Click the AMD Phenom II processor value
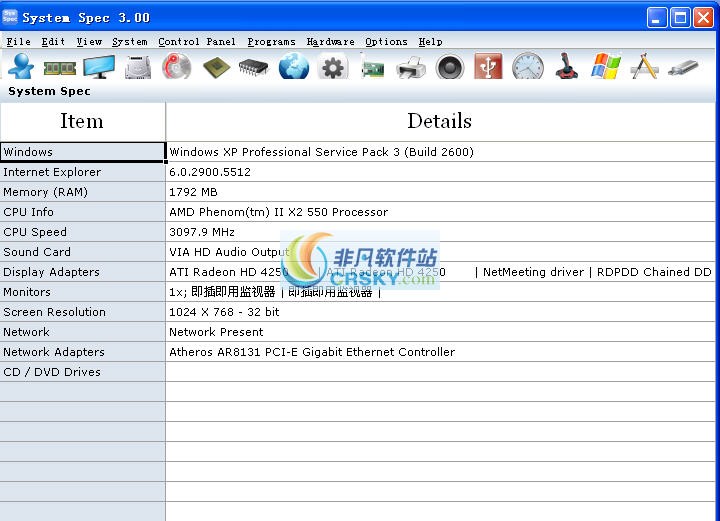This screenshot has height=521, width=720. [x=279, y=212]
